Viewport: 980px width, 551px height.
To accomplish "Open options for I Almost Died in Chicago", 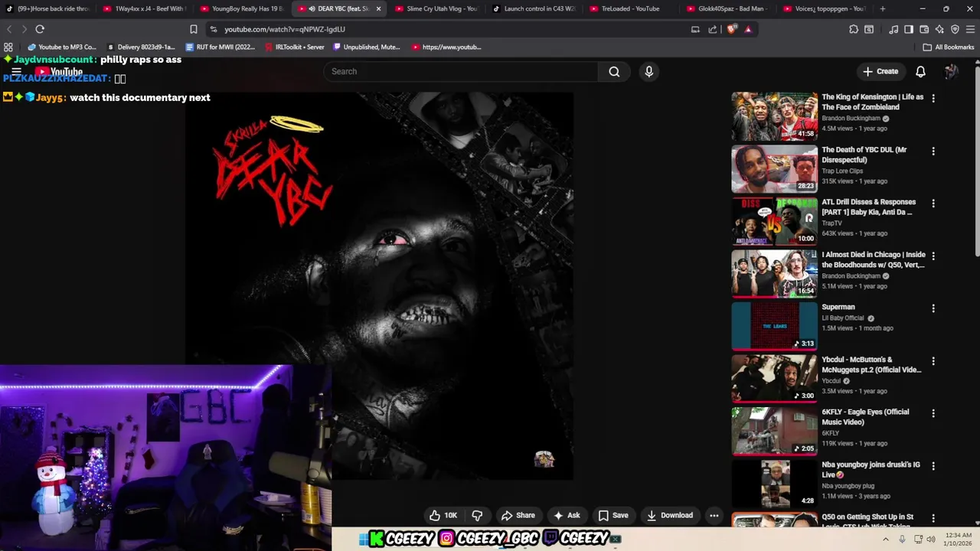I will coord(933,256).
